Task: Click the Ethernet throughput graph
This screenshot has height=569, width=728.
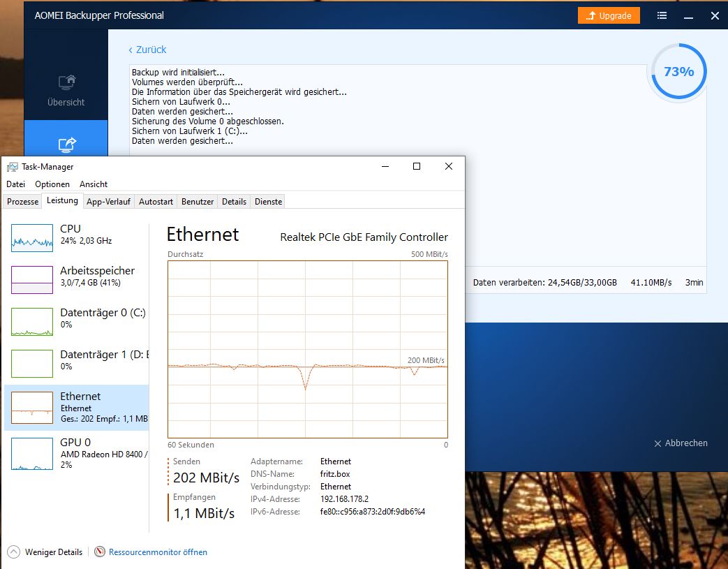Action: 307,349
